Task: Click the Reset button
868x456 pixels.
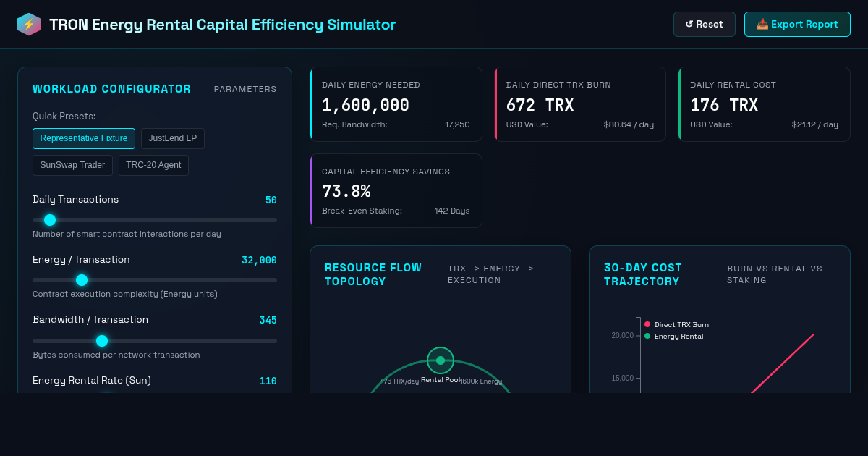Action: [x=705, y=25]
